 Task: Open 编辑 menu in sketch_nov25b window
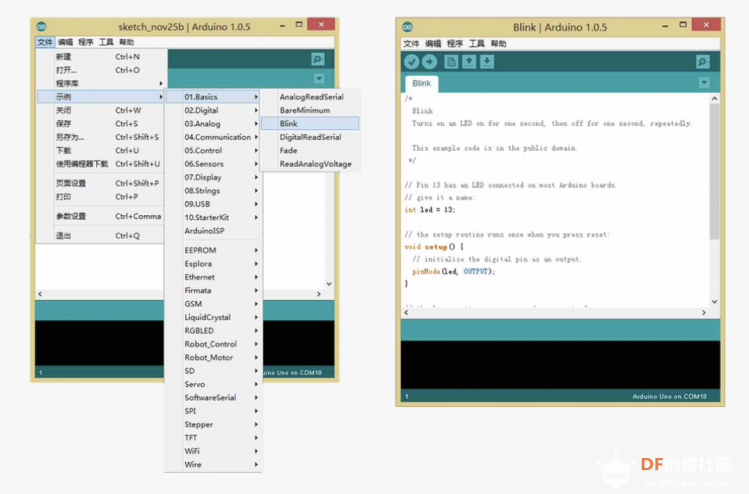(x=65, y=42)
